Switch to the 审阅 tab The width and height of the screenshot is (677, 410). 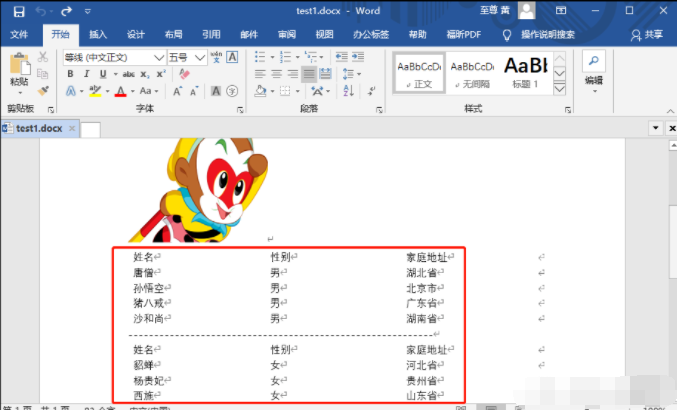[x=287, y=35]
